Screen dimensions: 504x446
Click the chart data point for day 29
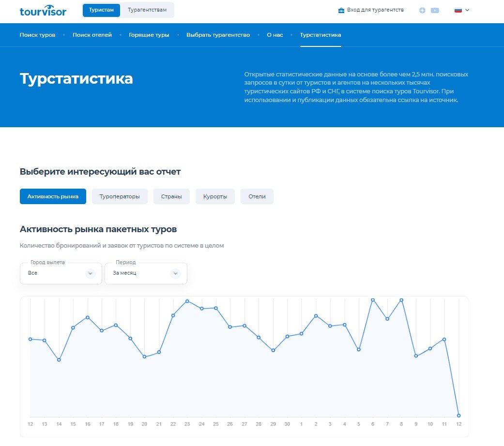coord(273,350)
